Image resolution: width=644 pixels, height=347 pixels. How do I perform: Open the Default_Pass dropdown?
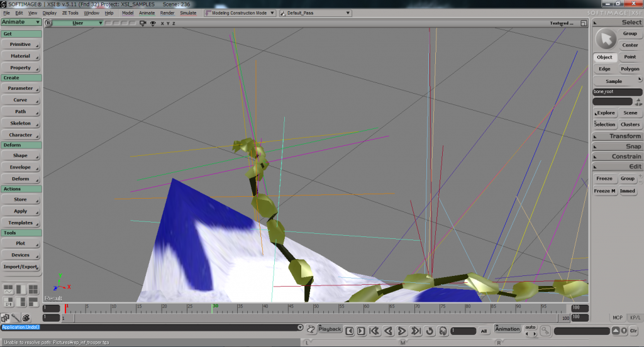[315, 13]
